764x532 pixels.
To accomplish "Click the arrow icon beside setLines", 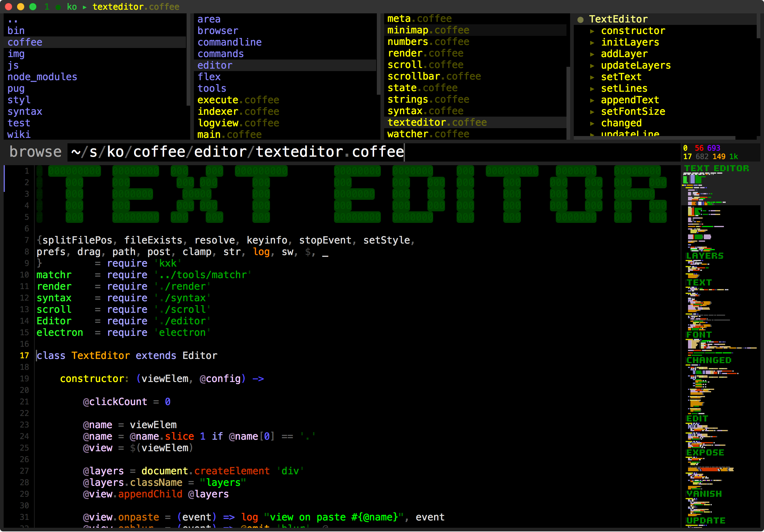I will click(x=592, y=89).
